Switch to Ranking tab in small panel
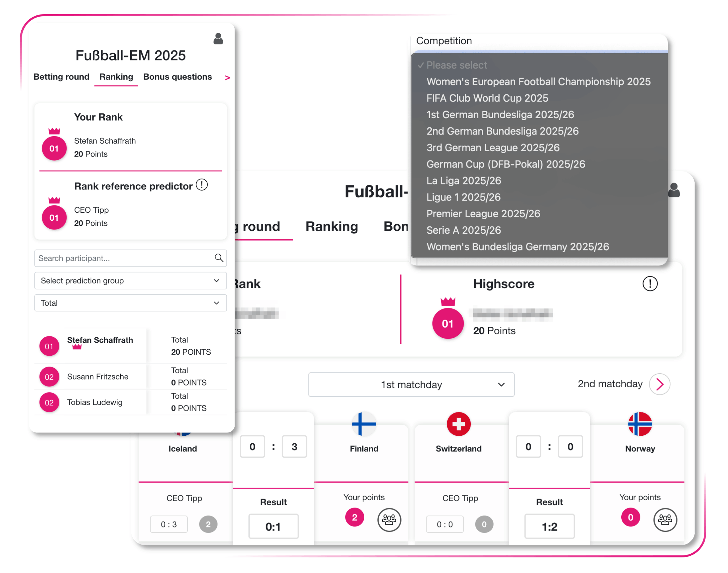Screen dimensions: 728x573 point(116,77)
